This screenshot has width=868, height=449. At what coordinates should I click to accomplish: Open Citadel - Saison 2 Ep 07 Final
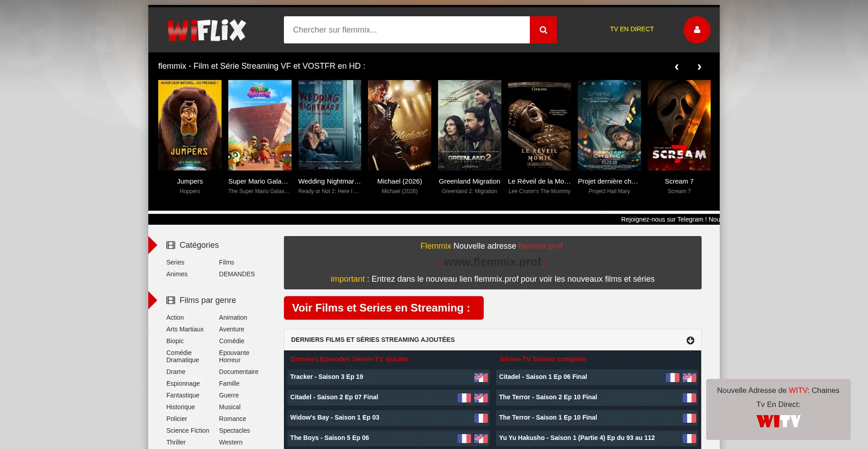(x=334, y=397)
